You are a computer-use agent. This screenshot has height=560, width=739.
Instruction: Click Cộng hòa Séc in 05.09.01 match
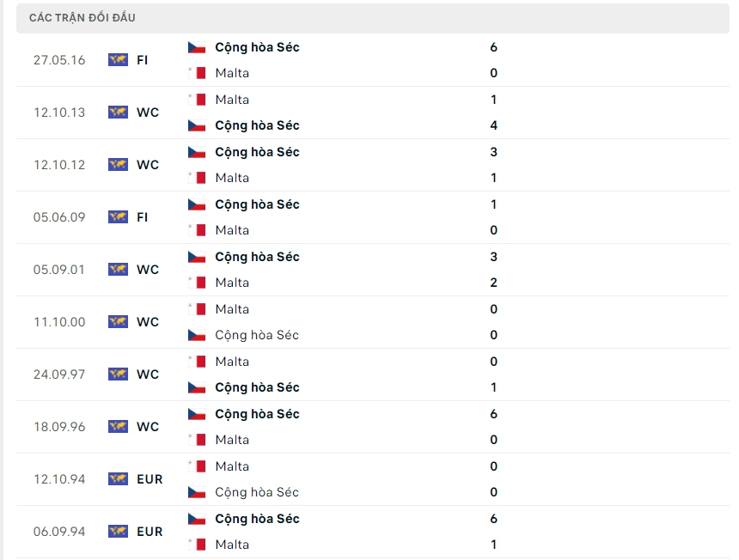[x=257, y=257]
